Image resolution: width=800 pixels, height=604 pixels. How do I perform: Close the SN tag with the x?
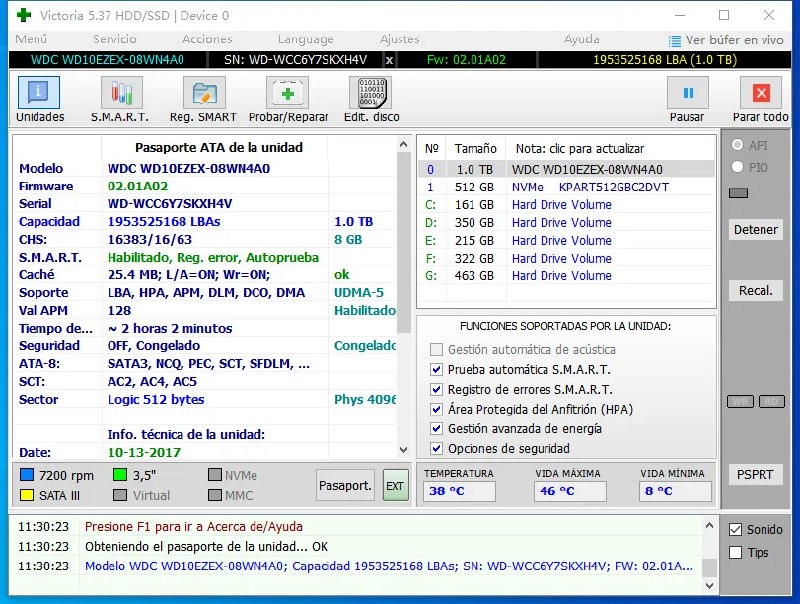[x=389, y=61]
